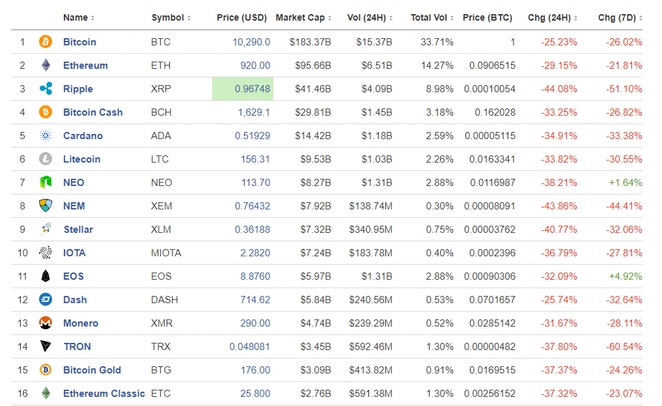The height and width of the screenshot is (406, 662).
Task: Open the IOTA name link
Action: (x=74, y=253)
